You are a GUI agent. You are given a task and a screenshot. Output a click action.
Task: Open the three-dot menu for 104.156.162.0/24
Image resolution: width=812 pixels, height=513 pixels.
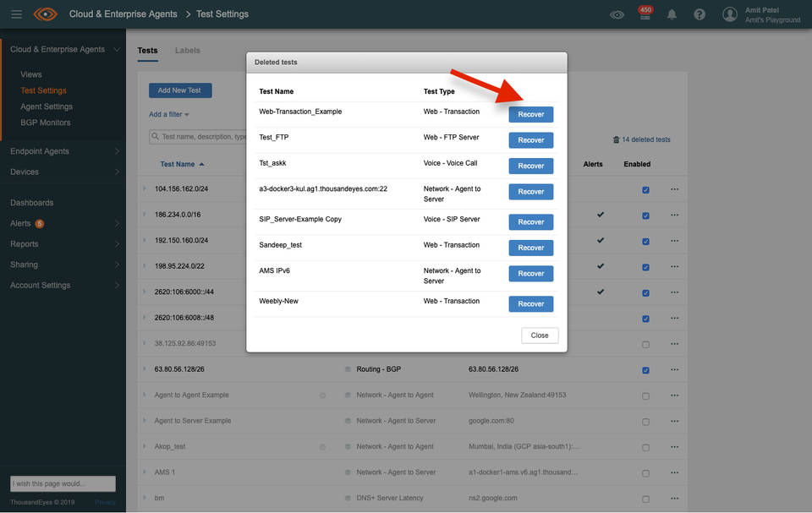[x=674, y=189]
